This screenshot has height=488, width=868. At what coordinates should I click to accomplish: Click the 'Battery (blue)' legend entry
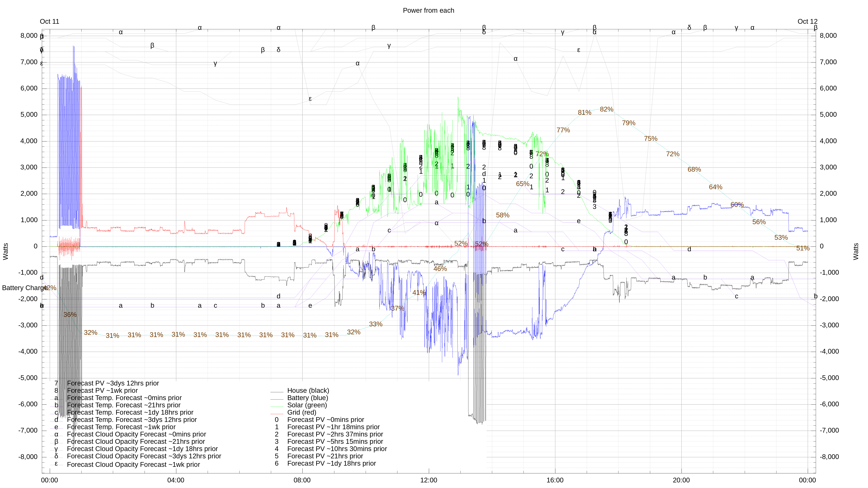point(308,398)
